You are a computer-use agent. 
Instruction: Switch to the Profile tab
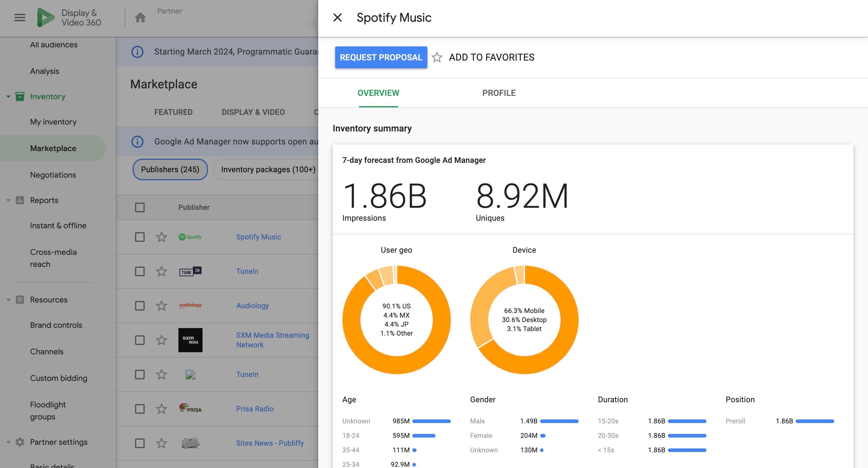pyautogui.click(x=499, y=93)
